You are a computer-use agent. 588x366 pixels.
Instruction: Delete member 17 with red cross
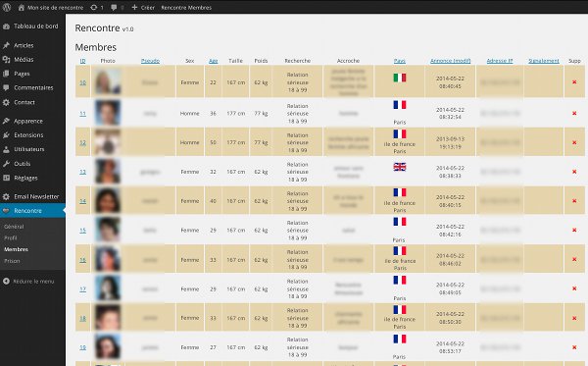click(574, 288)
